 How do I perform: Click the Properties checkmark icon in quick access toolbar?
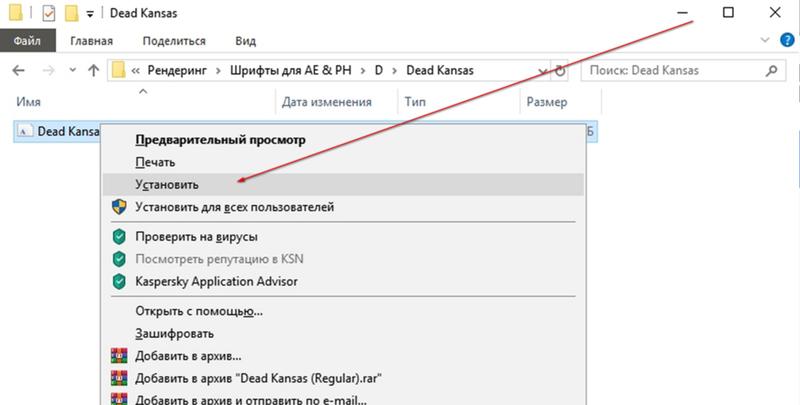48,14
